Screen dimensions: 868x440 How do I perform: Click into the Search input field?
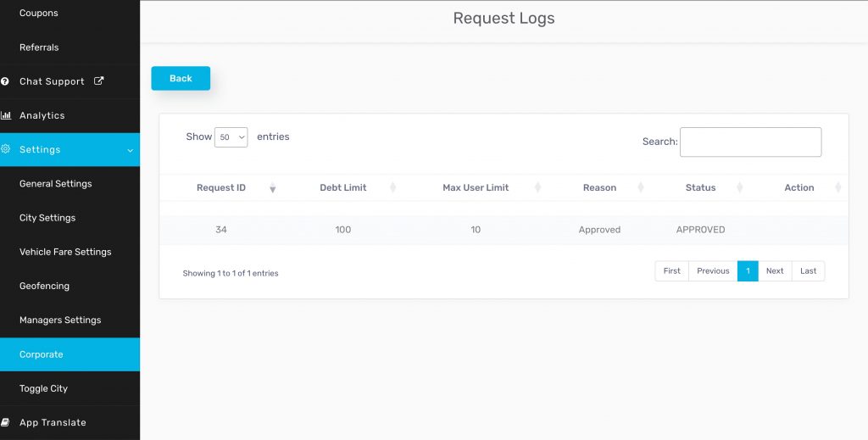click(x=750, y=142)
